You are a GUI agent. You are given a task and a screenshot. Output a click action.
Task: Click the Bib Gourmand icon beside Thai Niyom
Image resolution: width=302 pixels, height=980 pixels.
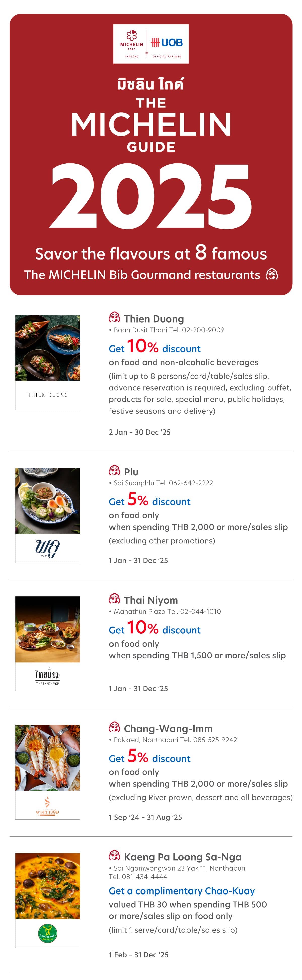(114, 599)
